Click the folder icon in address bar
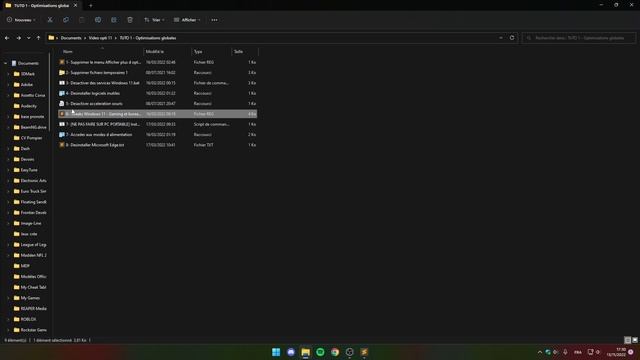This screenshot has height=360, width=640. [51, 38]
